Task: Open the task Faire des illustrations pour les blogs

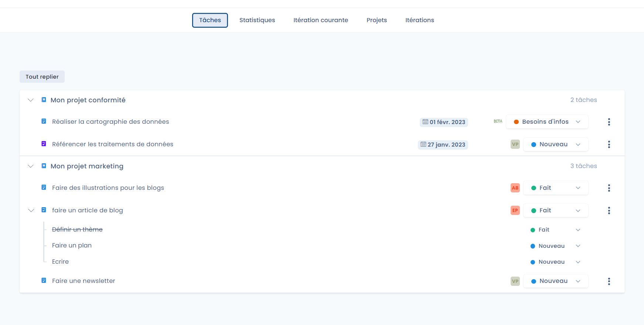Action: [x=108, y=188]
